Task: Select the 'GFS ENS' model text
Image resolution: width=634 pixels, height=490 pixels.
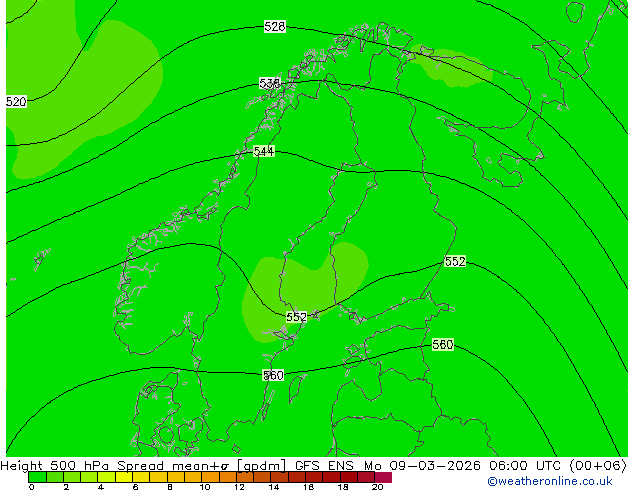Action: pos(325,466)
